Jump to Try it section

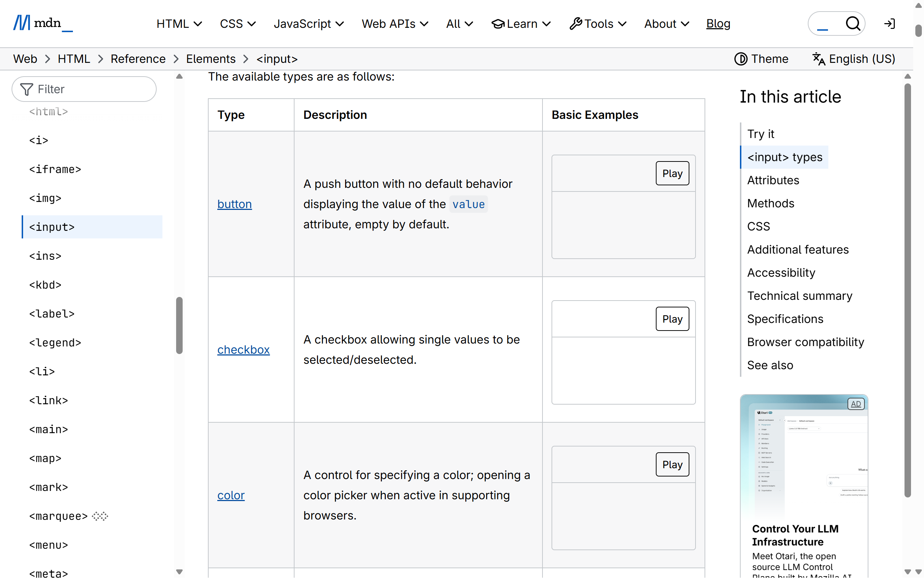coord(760,134)
